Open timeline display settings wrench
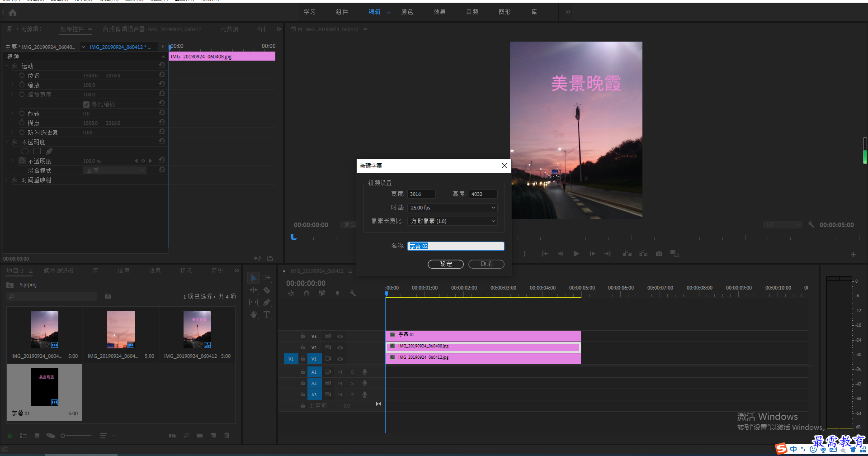The image size is (868, 456). coord(353,293)
